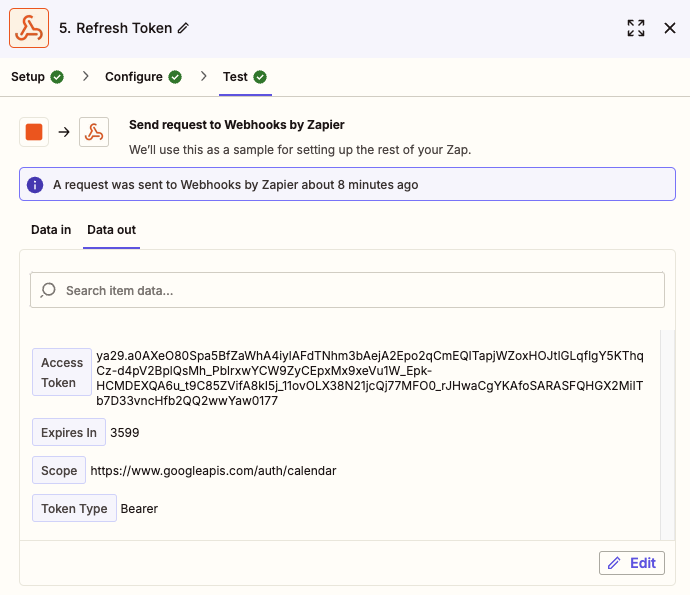Select the Expires In field label
Image resolution: width=690 pixels, height=595 pixels.
69,432
